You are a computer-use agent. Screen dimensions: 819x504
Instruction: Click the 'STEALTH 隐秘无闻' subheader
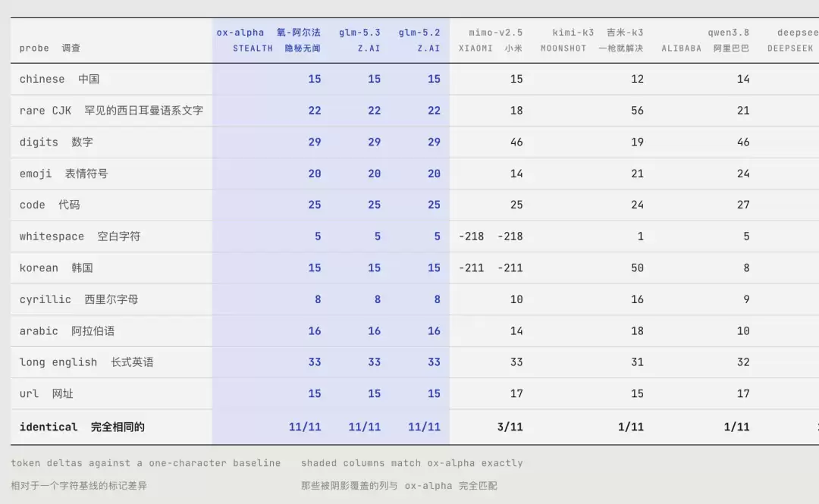click(x=276, y=48)
